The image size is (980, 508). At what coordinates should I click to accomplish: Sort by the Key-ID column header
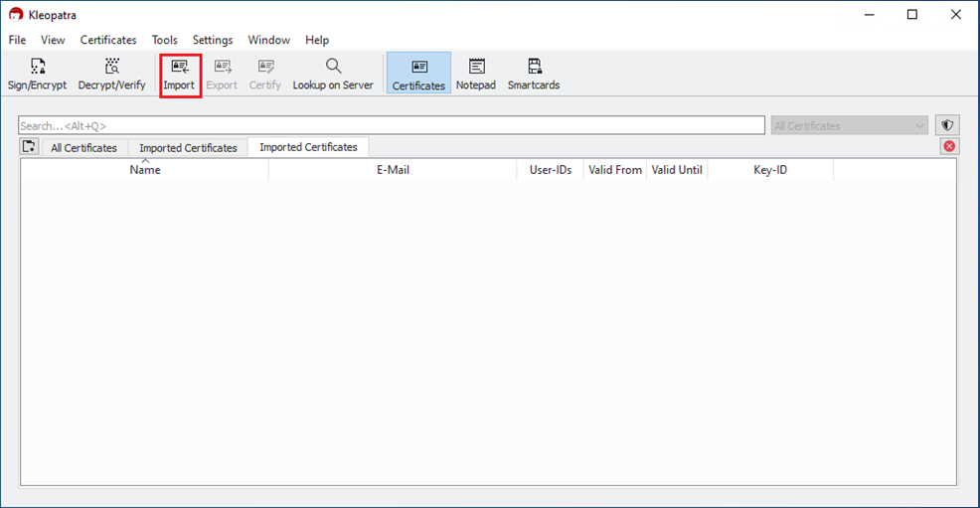(770, 170)
